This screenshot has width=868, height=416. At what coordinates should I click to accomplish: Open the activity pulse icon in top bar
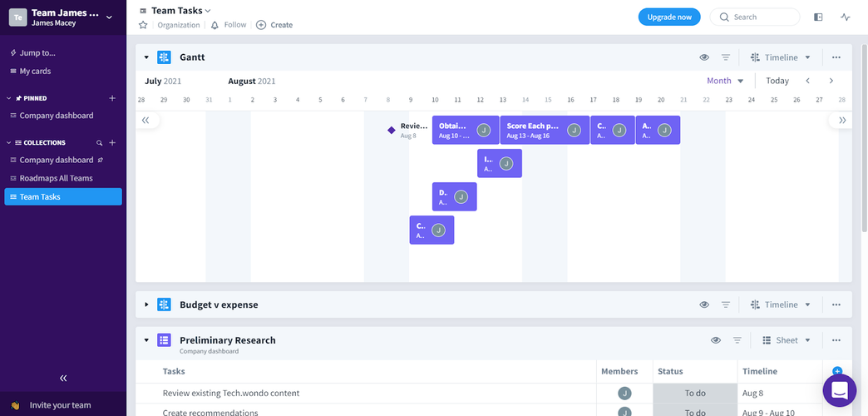point(846,17)
